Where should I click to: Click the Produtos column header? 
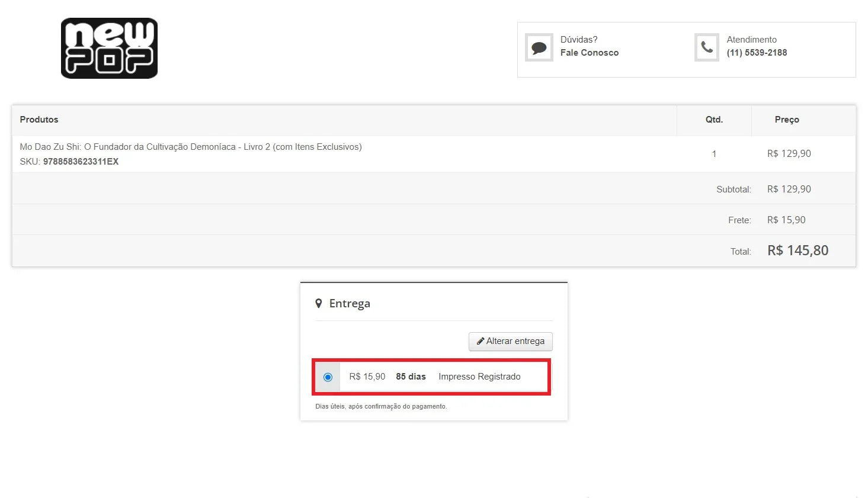39,120
